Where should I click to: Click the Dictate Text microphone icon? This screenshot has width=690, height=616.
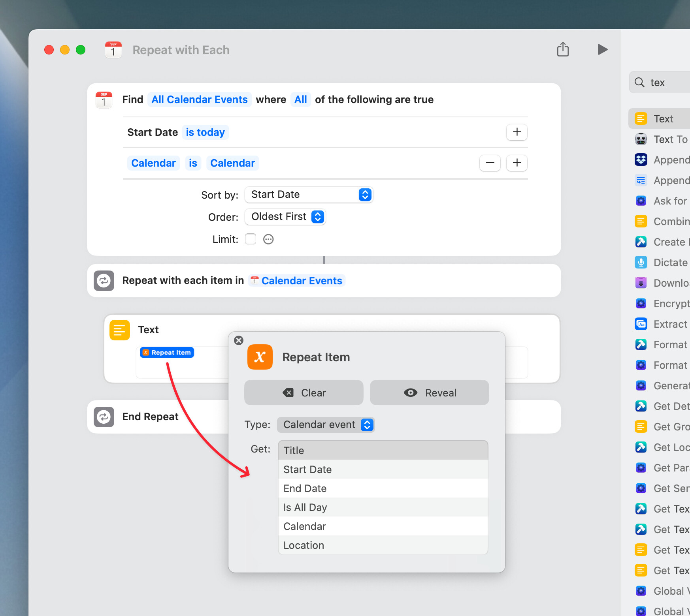coord(641,263)
